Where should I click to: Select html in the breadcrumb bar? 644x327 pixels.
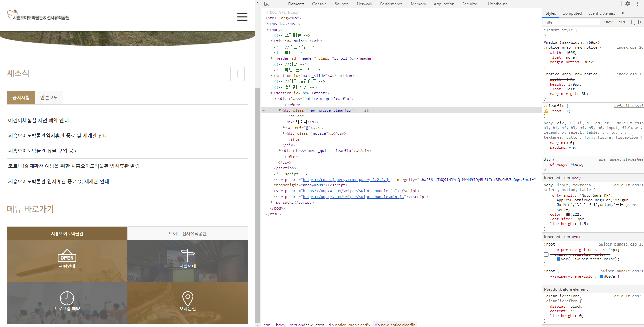click(x=267, y=325)
